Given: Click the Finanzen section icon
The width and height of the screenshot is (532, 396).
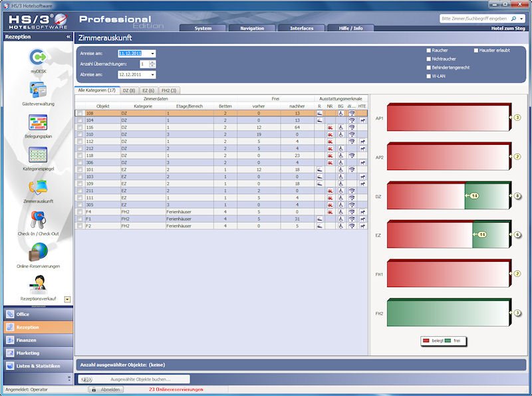Looking at the screenshot, I should click(x=10, y=340).
